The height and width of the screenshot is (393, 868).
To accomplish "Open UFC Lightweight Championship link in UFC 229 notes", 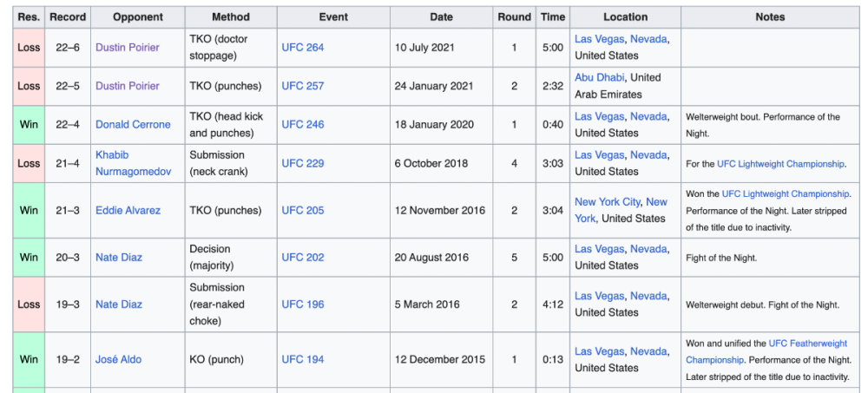I will [780, 164].
